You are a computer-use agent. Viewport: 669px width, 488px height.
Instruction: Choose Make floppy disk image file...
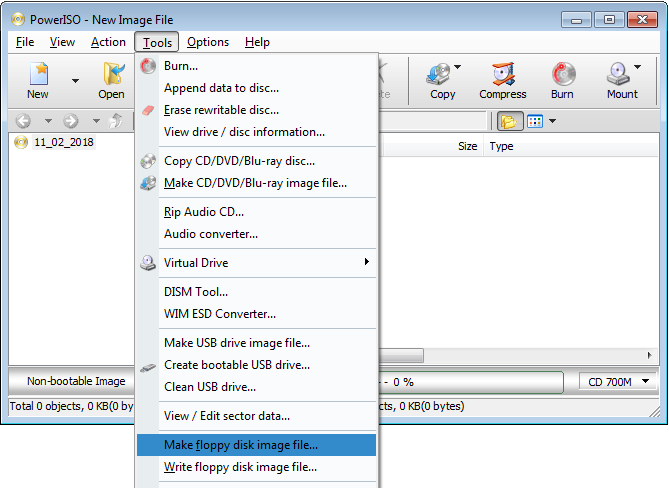pyautogui.click(x=256, y=445)
